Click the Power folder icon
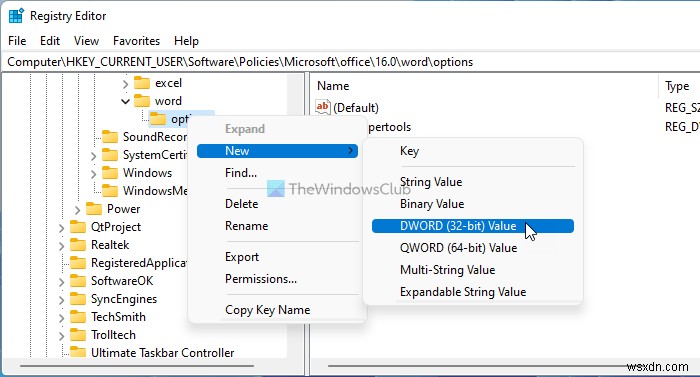The width and height of the screenshot is (700, 377). [x=94, y=209]
